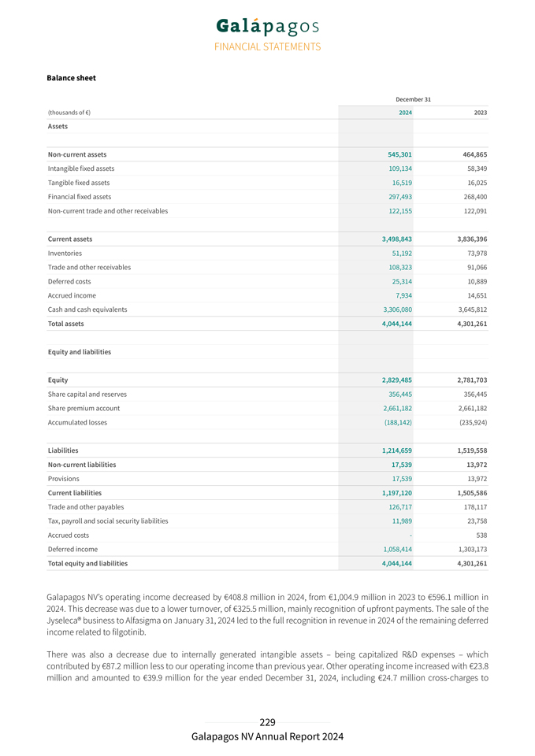This screenshot has width=535, height=756.
Task: Select the 2023 column header
Action: point(480,113)
